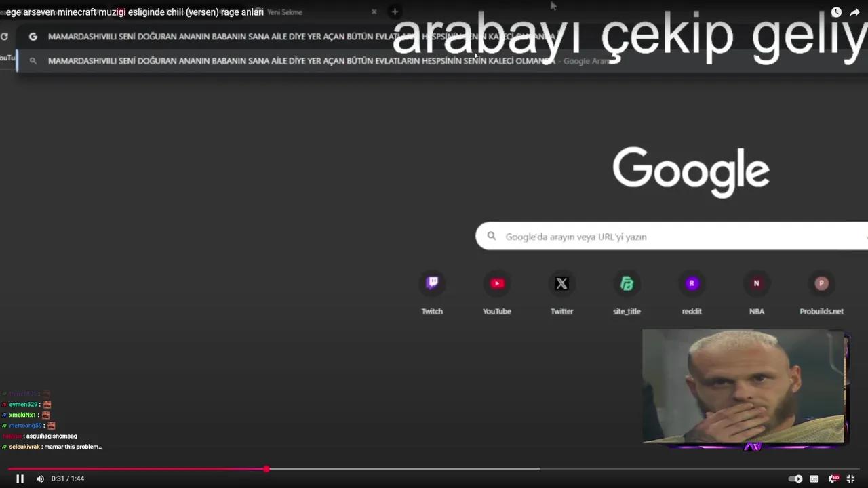Click chat message 'mamar this problem..'
This screenshot has height=488, width=868.
[x=73, y=447]
